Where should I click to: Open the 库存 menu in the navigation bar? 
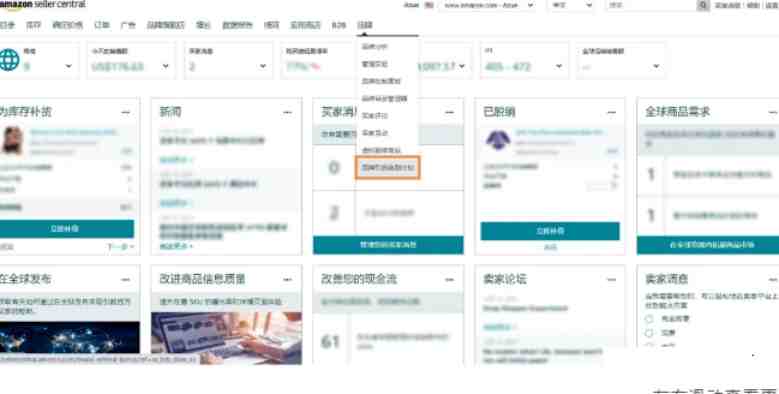point(33,25)
